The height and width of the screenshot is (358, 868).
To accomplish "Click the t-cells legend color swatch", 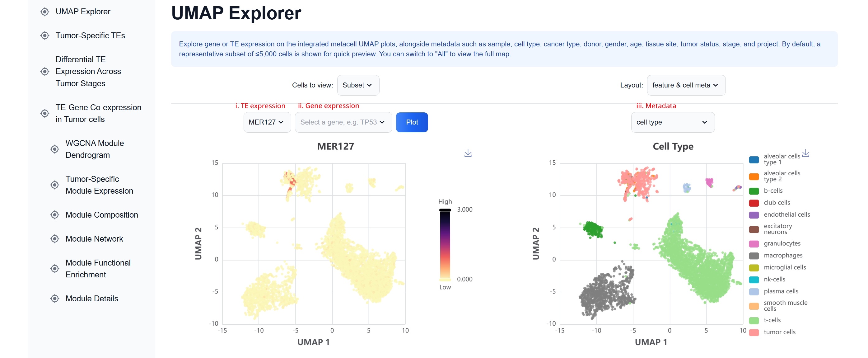I will click(754, 320).
